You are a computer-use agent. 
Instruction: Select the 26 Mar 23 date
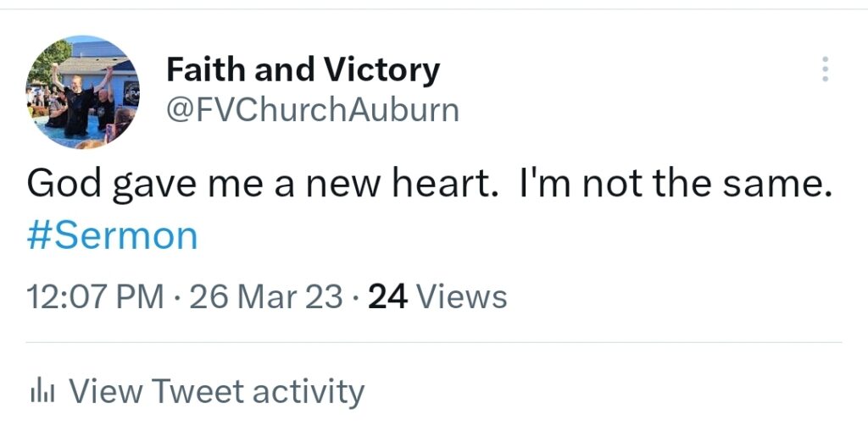pos(265,296)
